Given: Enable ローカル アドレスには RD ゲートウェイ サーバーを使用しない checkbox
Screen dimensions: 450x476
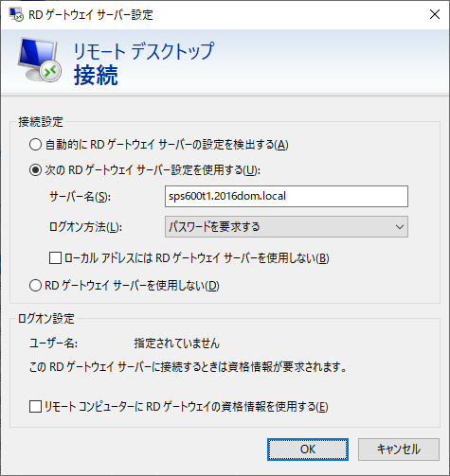Looking at the screenshot, I should (55, 257).
